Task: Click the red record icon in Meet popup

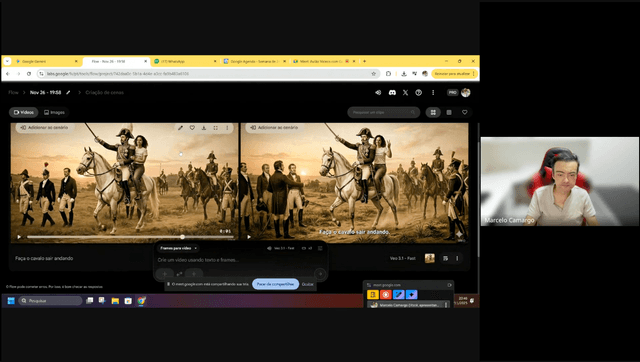Action: (386, 294)
